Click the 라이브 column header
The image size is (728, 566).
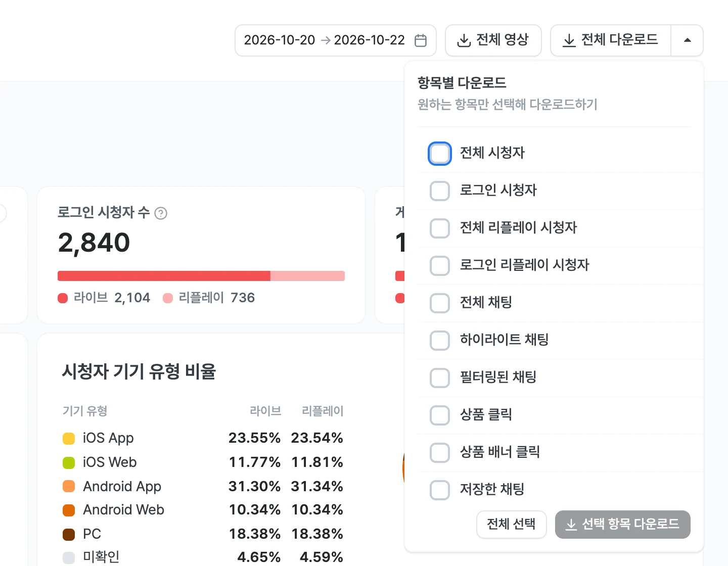(x=265, y=411)
